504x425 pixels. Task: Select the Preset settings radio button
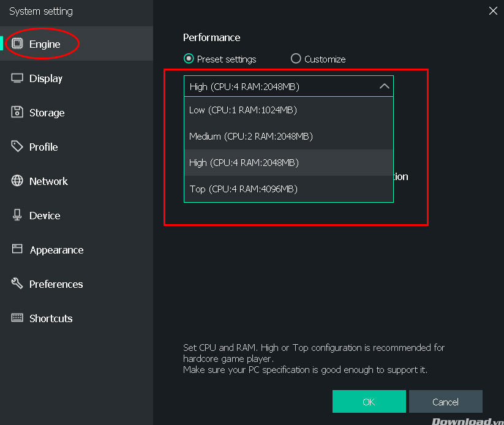pyautogui.click(x=189, y=59)
